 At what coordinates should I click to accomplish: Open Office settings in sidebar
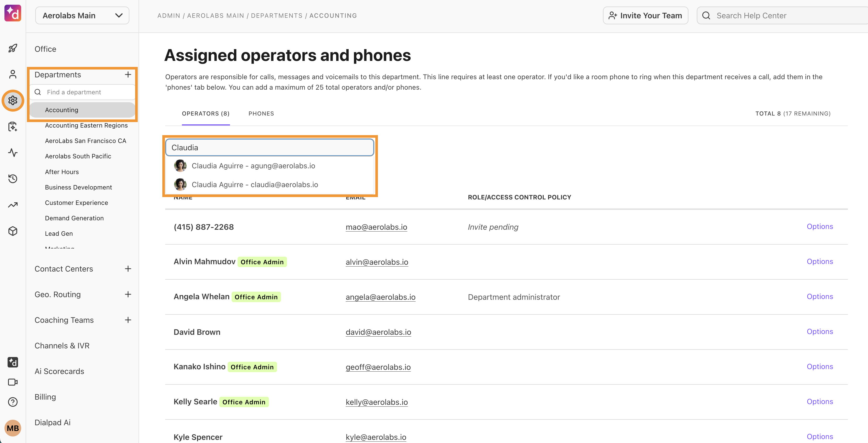click(x=45, y=49)
